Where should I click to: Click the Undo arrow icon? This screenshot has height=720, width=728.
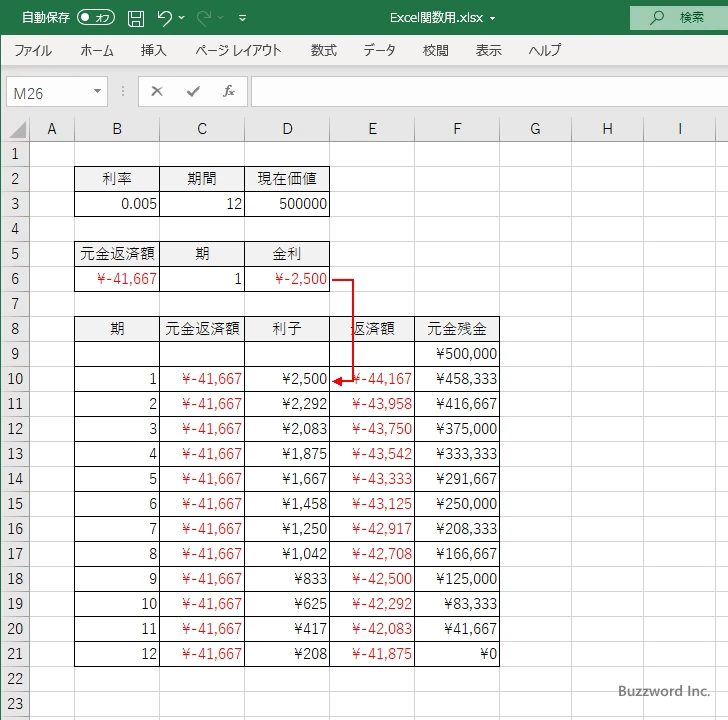(x=164, y=18)
